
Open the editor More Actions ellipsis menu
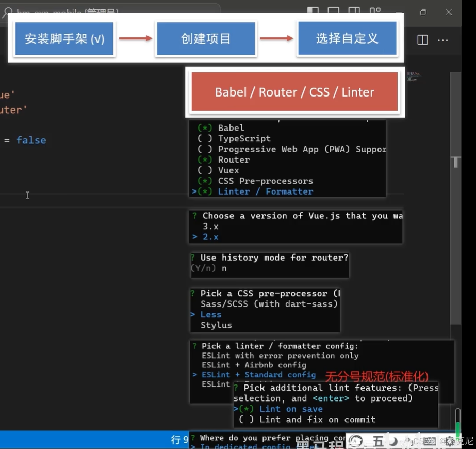pyautogui.click(x=442, y=40)
